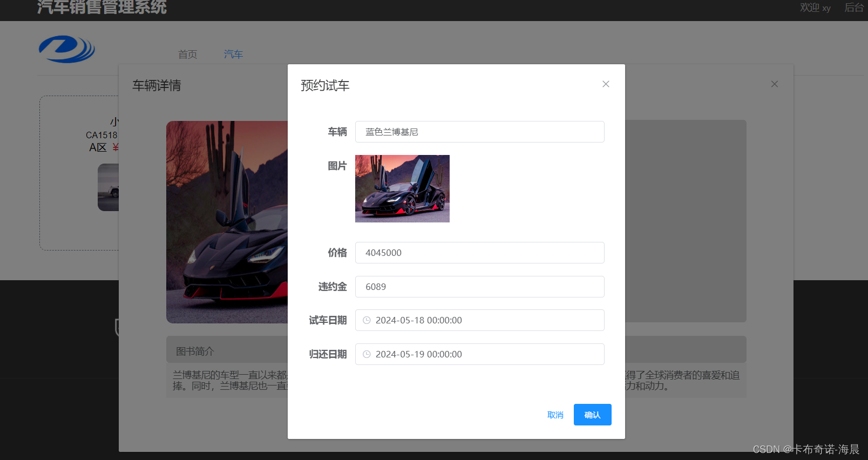868x460 pixels.
Task: Click the 试车日期 label
Action: [328, 320]
